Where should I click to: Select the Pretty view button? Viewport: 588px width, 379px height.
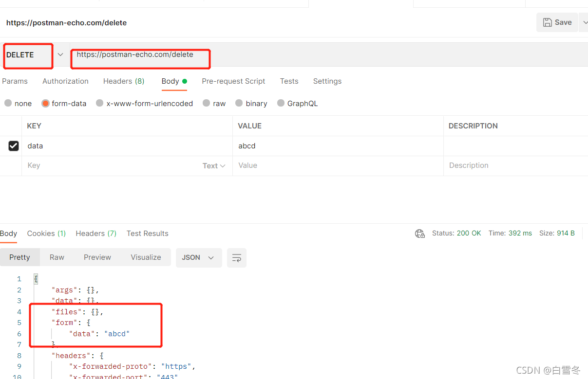19,257
